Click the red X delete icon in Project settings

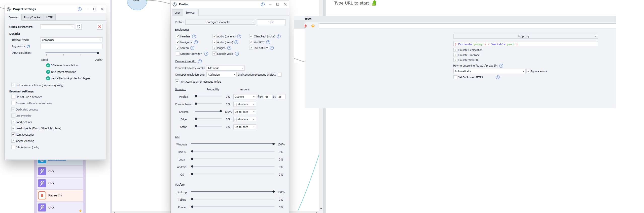click(x=100, y=27)
